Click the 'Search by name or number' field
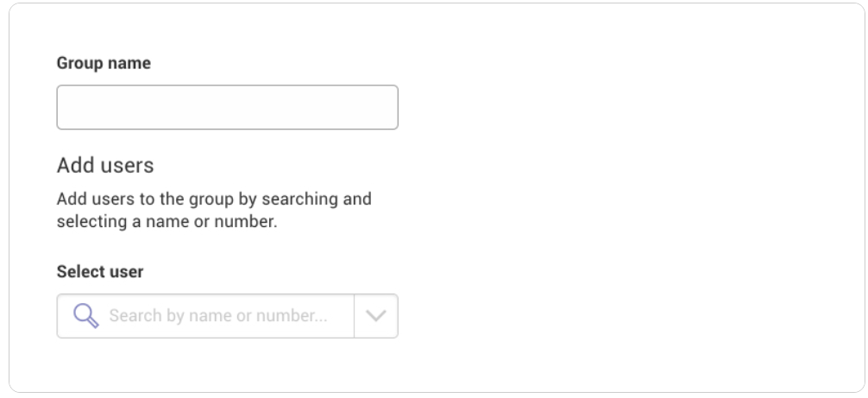This screenshot has height=398, width=868. pyautogui.click(x=205, y=315)
